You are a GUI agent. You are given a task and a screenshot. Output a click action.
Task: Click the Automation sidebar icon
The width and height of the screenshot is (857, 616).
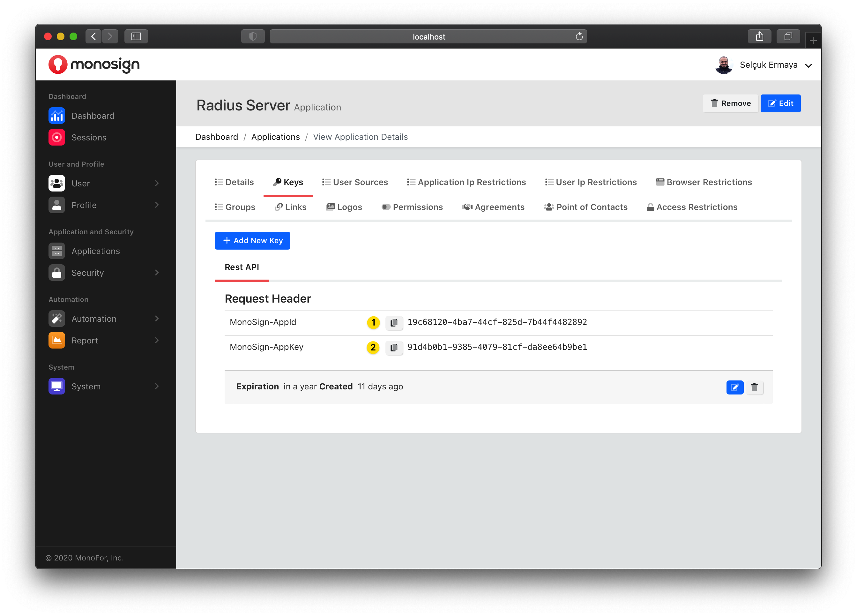(x=56, y=318)
